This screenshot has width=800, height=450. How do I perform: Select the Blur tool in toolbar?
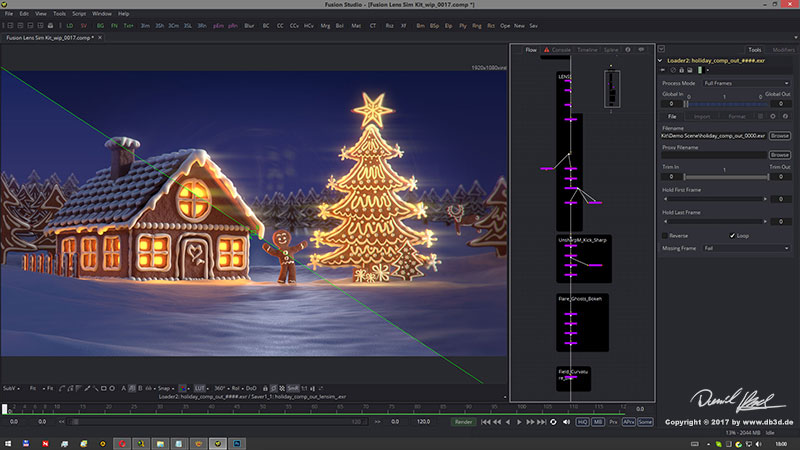249,26
